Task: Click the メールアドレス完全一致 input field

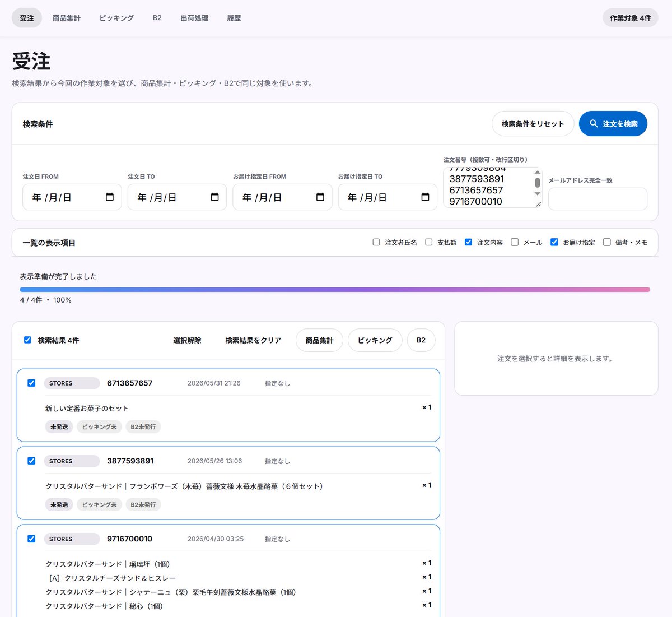Action: [x=598, y=199]
